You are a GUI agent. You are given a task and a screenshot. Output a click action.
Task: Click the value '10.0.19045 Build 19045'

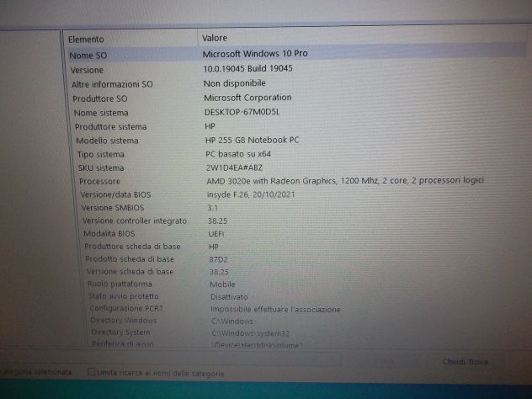coord(247,68)
